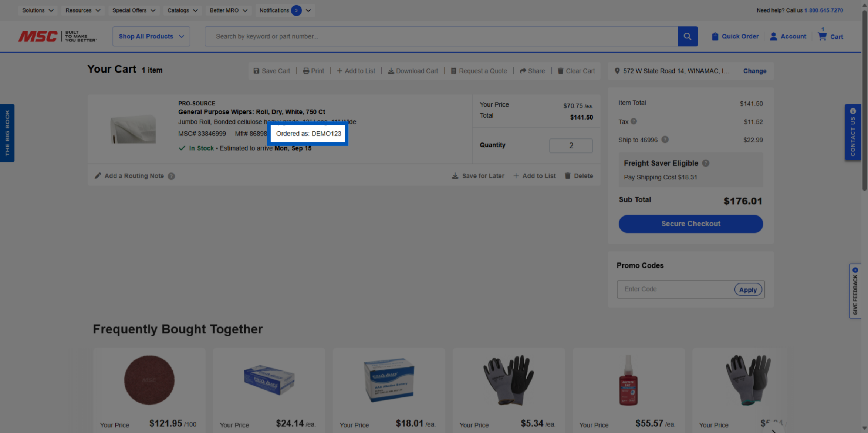Click the Ordered as: DEMO123 text
The width and height of the screenshot is (868, 433).
[308, 134]
